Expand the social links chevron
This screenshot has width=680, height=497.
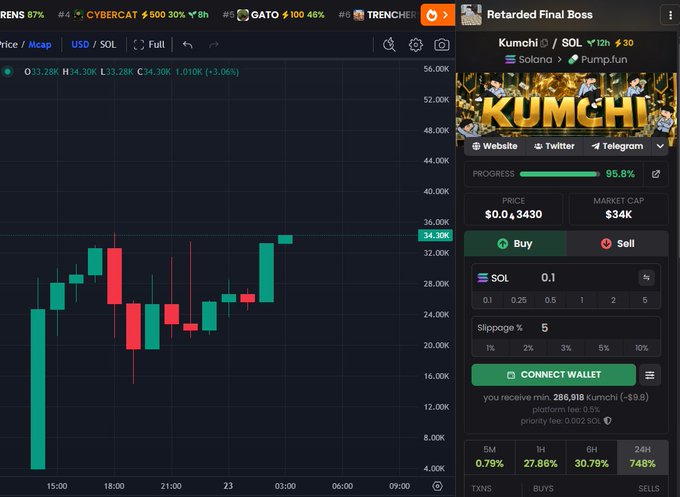(x=660, y=146)
